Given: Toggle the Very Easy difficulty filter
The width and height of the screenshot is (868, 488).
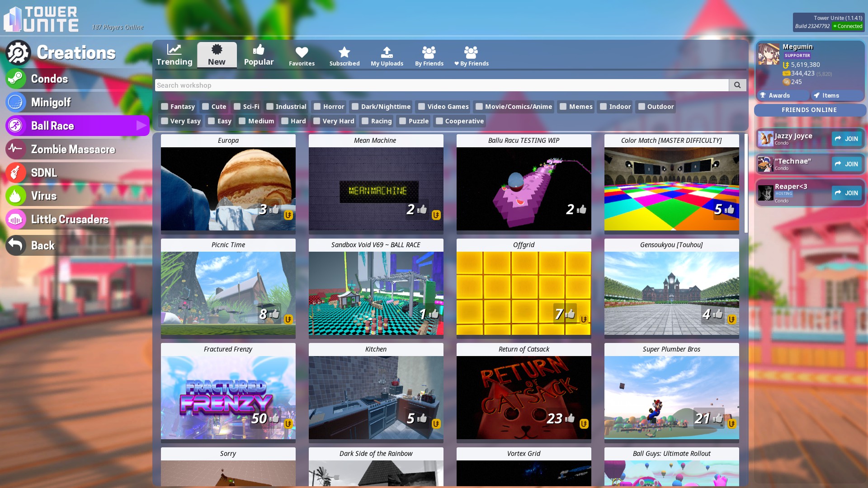Looking at the screenshot, I should pyautogui.click(x=165, y=121).
